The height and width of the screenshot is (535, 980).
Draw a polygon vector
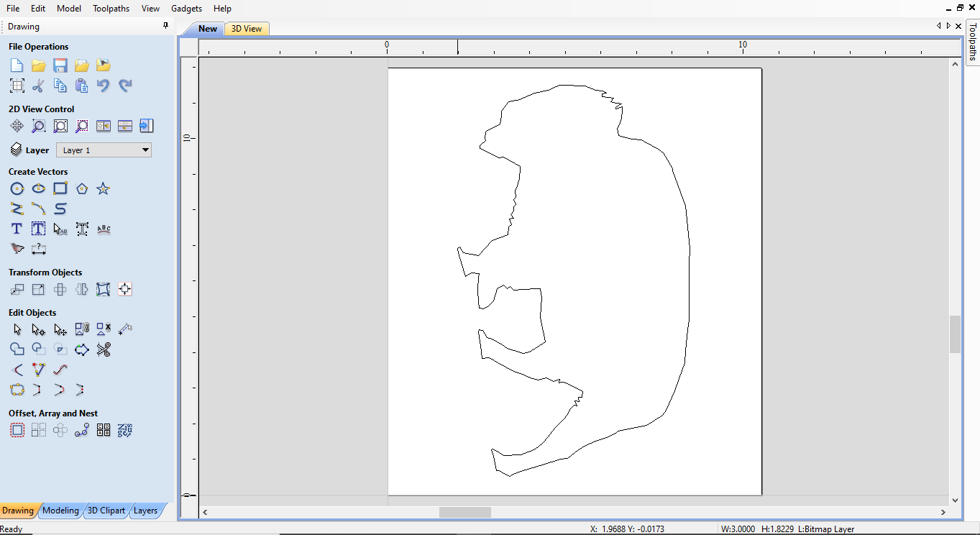pos(82,188)
